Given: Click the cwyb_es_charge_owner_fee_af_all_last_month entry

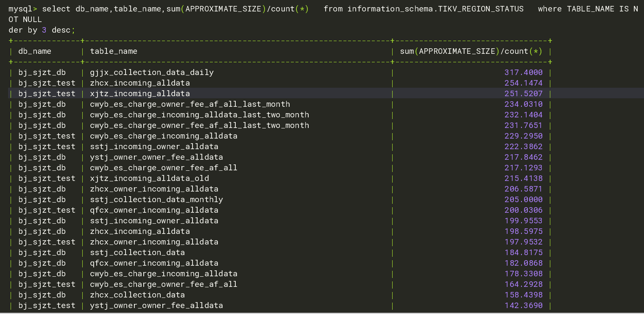Looking at the screenshot, I should click(190, 104).
